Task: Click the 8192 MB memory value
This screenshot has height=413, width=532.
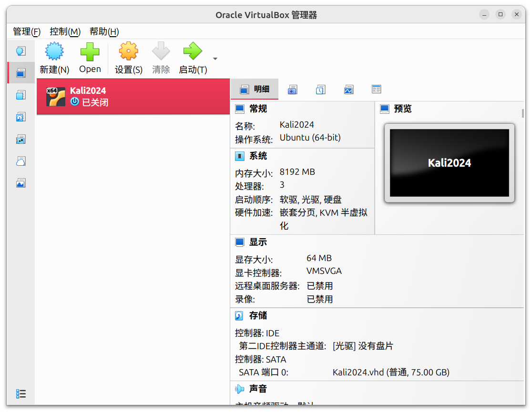Action: click(x=297, y=172)
